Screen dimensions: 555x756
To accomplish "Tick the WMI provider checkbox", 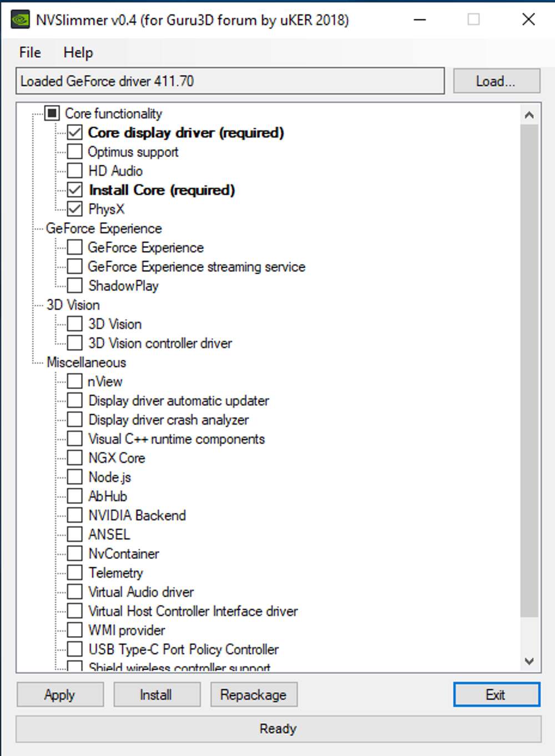I will coord(75,630).
